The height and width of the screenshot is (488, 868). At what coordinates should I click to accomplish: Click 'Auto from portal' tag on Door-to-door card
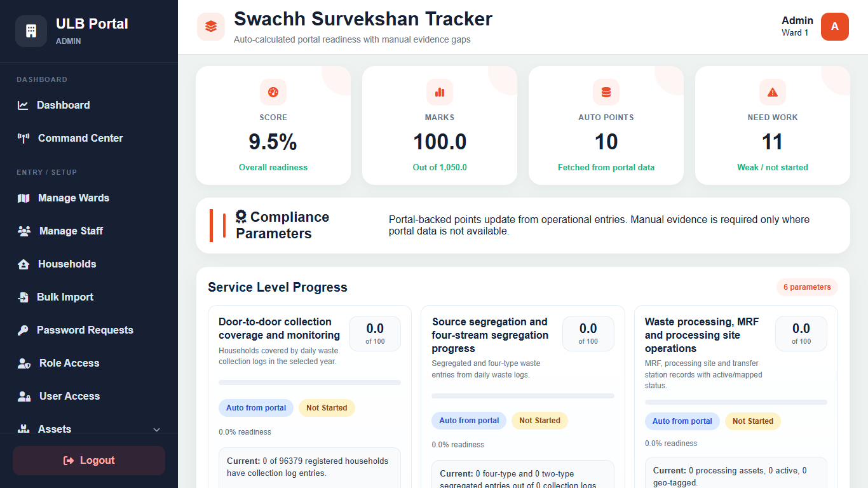[256, 408]
